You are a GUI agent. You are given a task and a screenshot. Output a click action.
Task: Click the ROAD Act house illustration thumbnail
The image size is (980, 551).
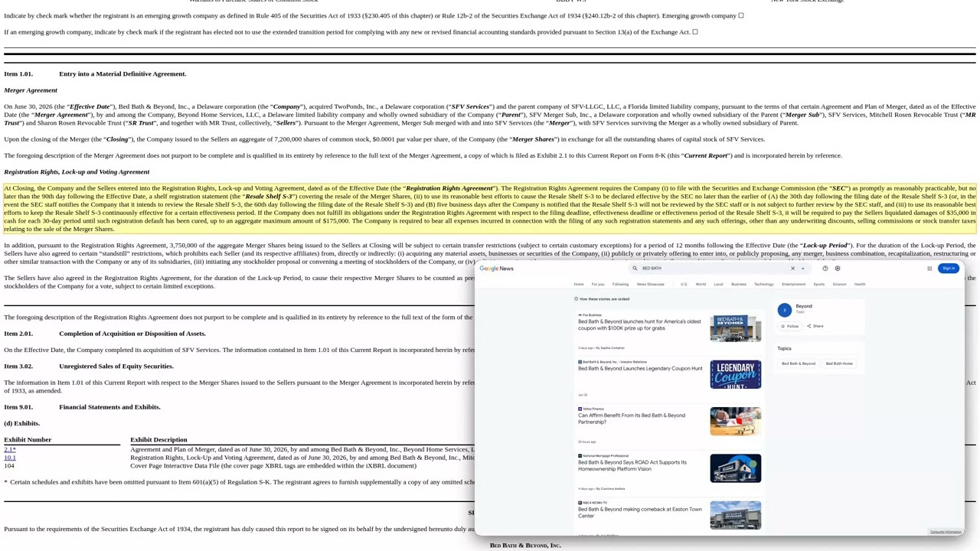pos(736,468)
